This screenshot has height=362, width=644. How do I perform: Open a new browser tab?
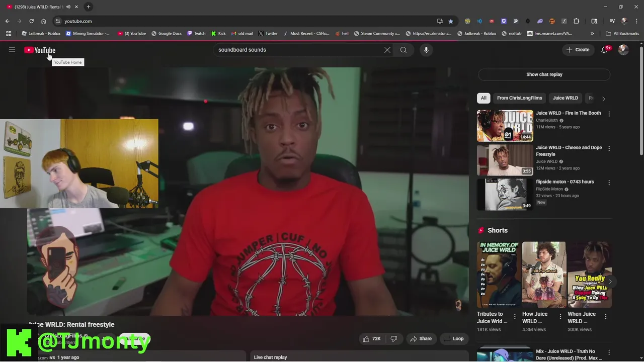tap(88, 7)
